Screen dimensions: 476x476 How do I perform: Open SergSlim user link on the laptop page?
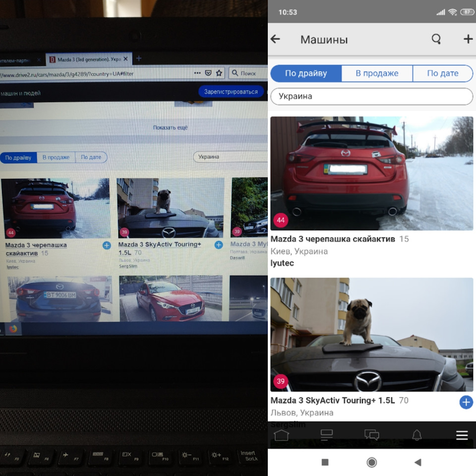(128, 266)
